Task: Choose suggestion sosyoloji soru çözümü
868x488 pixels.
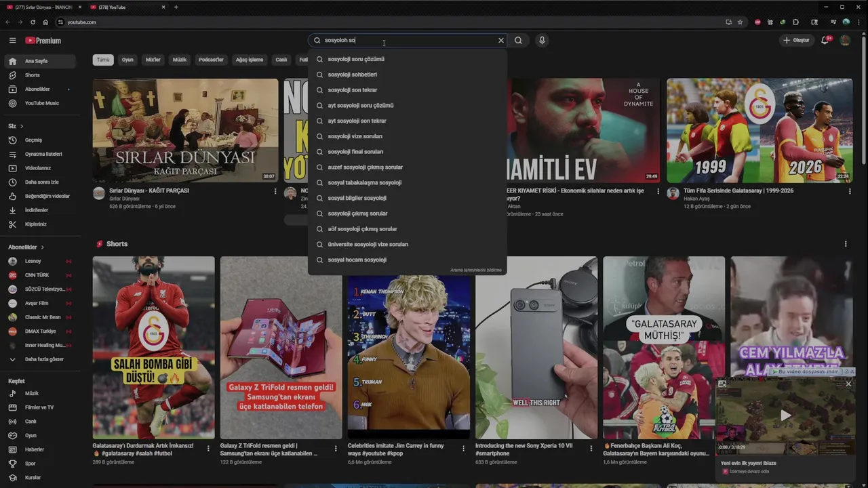Action: coord(407,59)
